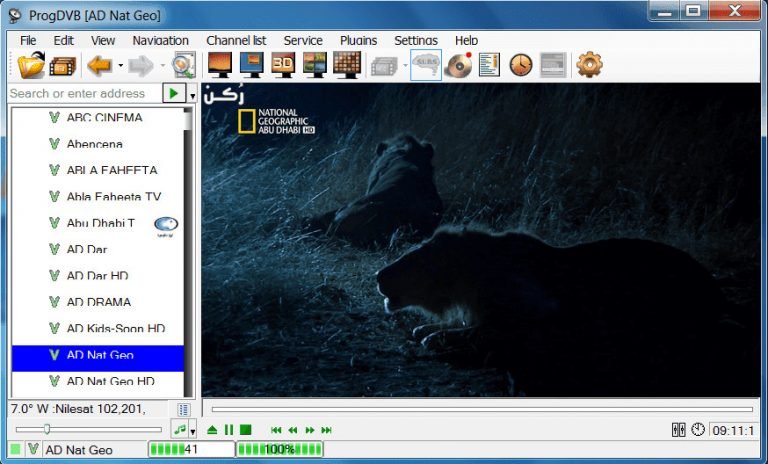
Task: Click the Search or enter address field
Action: (85, 93)
